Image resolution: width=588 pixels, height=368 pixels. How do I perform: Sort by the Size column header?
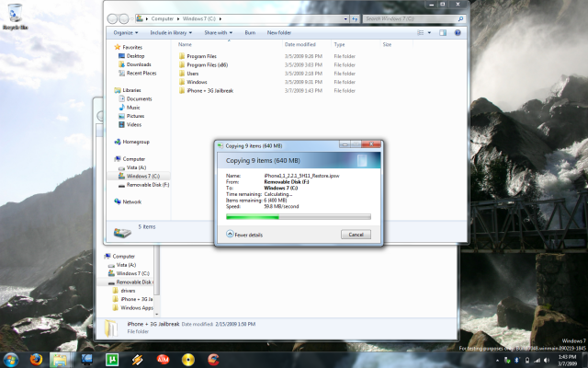pyautogui.click(x=387, y=44)
